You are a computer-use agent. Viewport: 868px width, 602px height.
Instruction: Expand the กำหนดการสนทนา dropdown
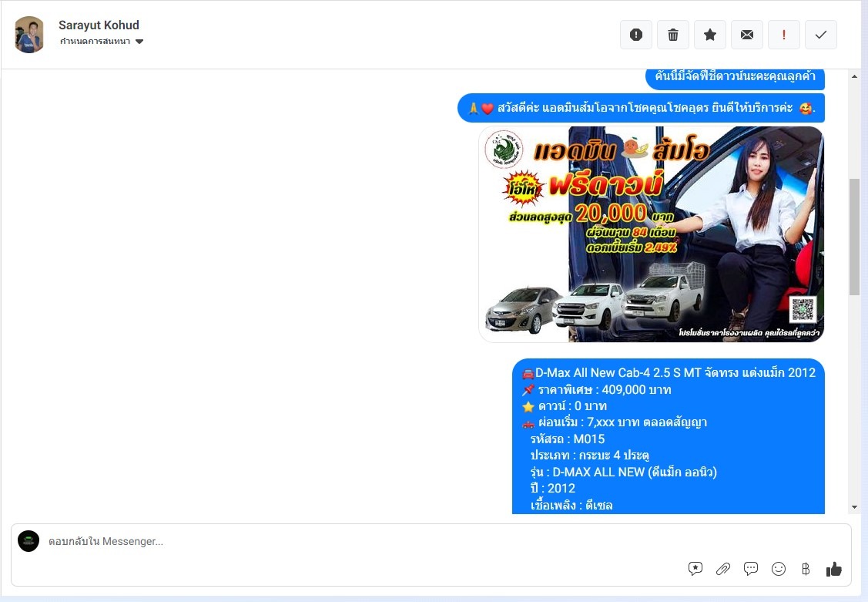pos(102,42)
